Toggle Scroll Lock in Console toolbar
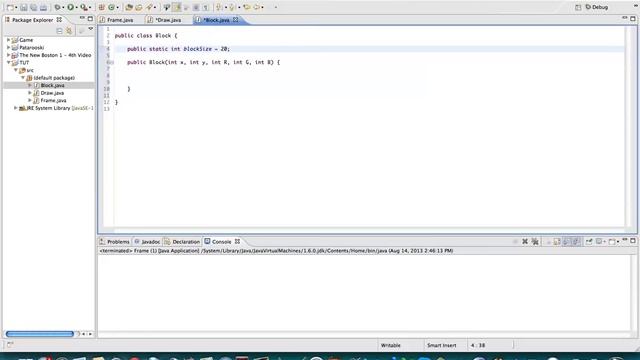The height and width of the screenshot is (360, 640). coord(557,242)
